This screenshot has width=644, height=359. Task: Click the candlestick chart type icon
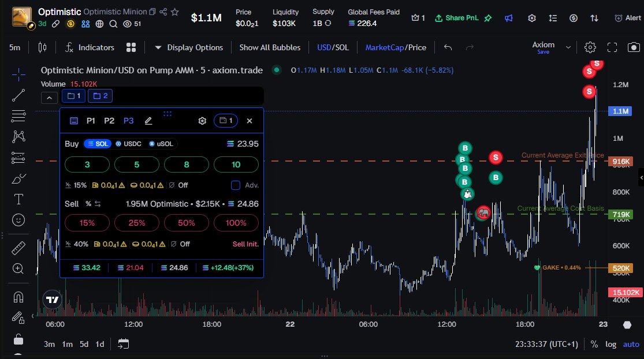[42, 47]
